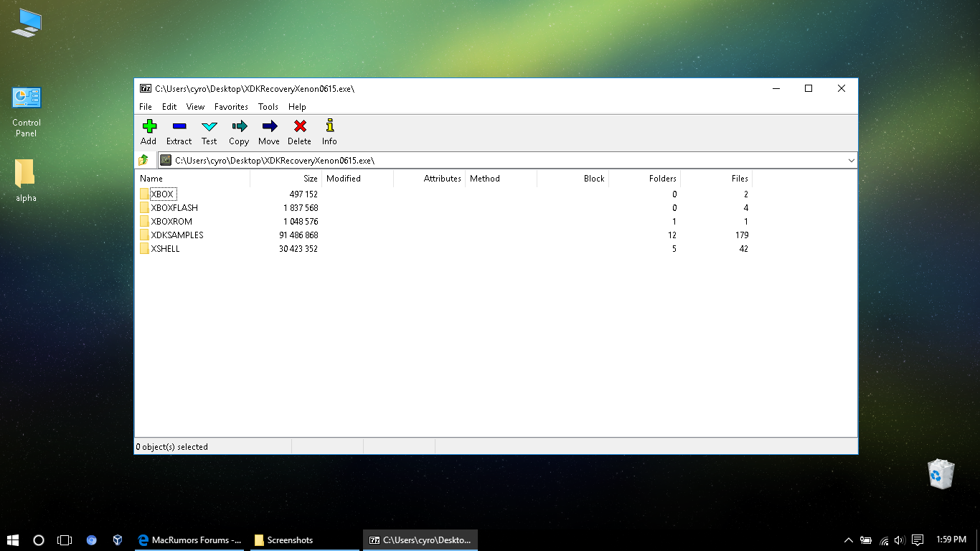Open the Favorites menu
The width and height of the screenshot is (980, 551).
tap(231, 106)
